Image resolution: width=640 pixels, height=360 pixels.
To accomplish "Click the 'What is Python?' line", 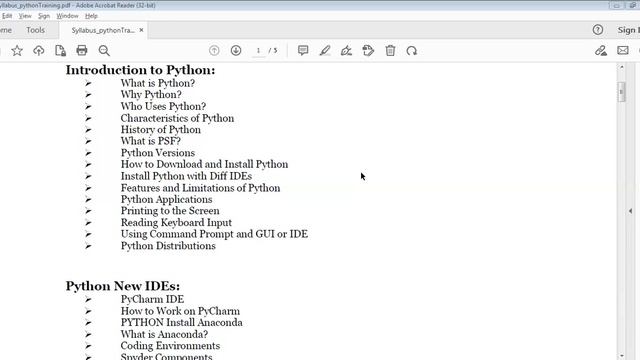I will click(158, 83).
